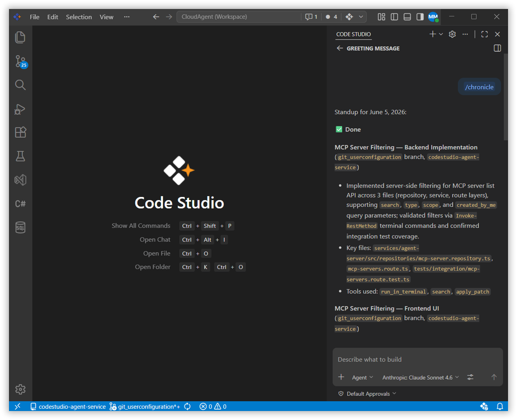Open the remote window indicator in status bar

tap(18, 407)
